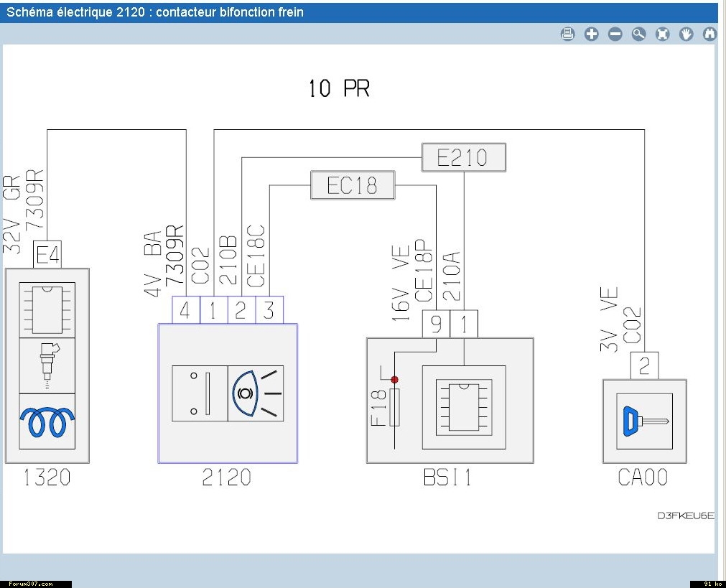Screen dimensions: 726x588
Task: Click the BSI1 component label
Action: coord(447,477)
